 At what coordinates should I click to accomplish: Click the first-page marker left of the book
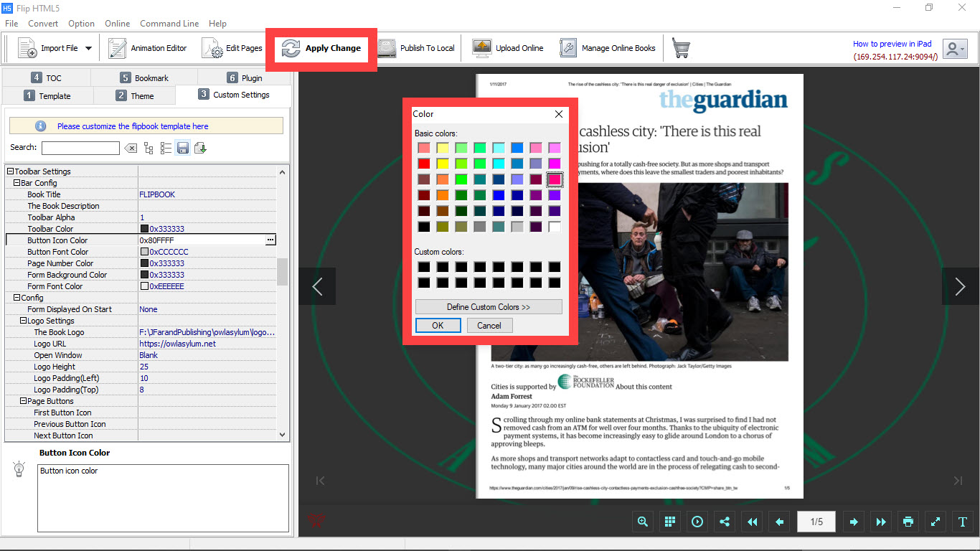[x=321, y=480]
